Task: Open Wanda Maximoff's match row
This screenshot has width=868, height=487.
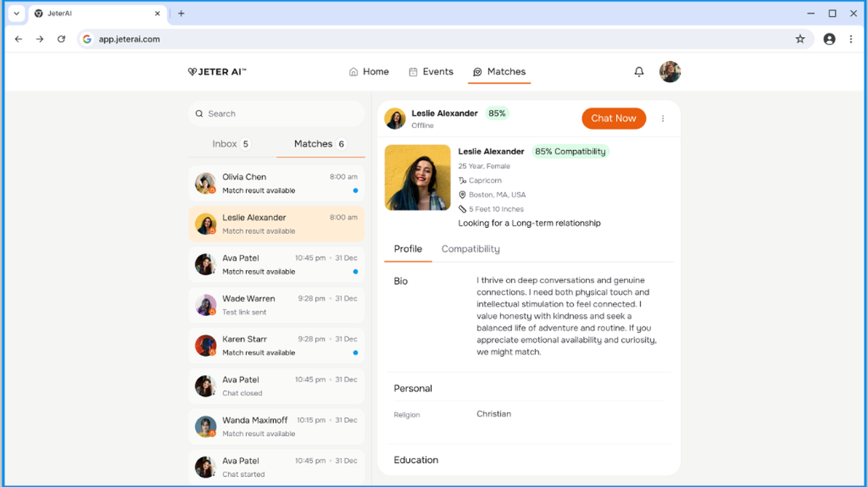Action: (277, 427)
